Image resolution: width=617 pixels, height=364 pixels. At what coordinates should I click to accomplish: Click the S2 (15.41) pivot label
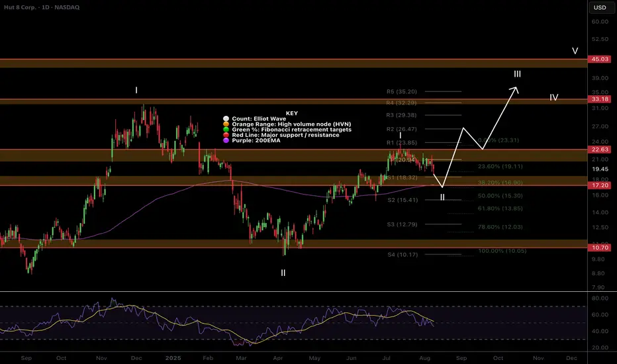tap(403, 200)
